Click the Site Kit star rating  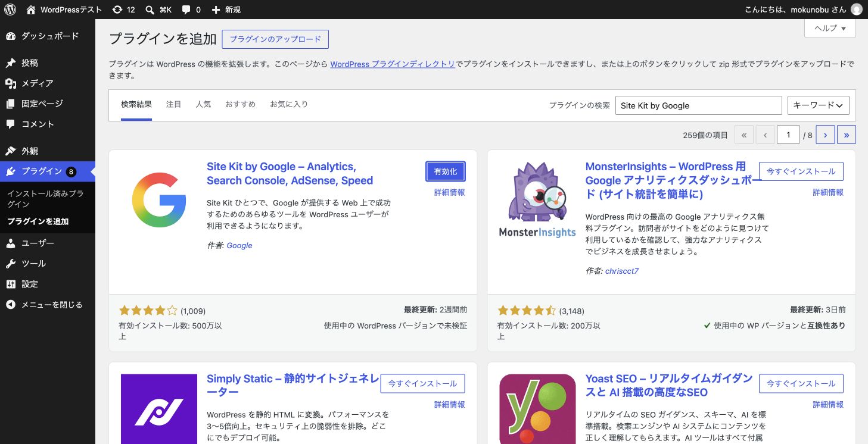148,310
